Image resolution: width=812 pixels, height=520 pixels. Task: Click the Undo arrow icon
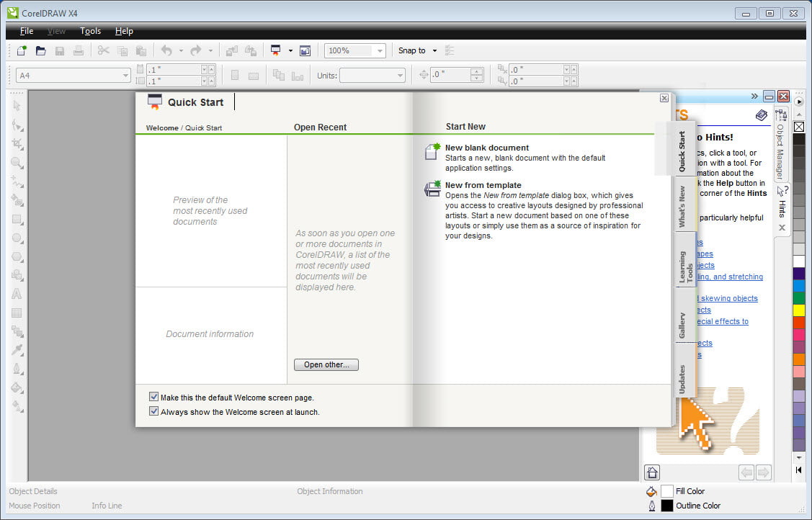tap(166, 50)
